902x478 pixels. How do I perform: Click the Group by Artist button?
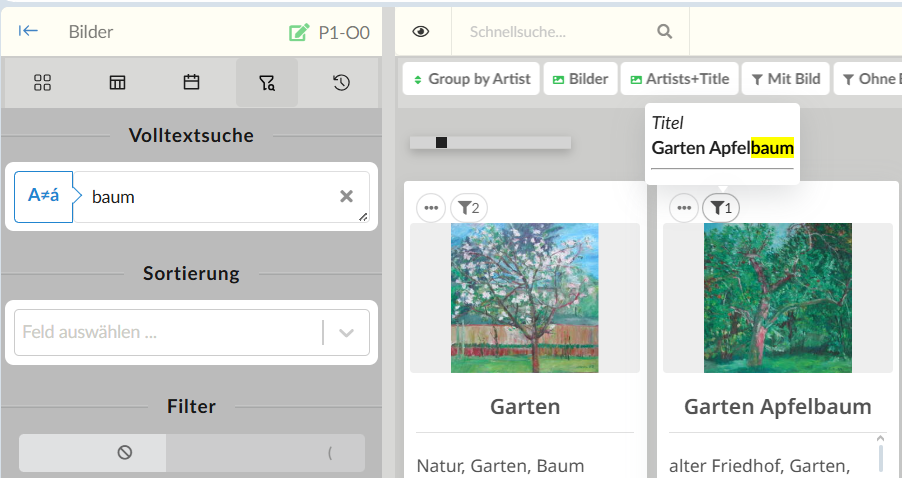(x=470, y=79)
